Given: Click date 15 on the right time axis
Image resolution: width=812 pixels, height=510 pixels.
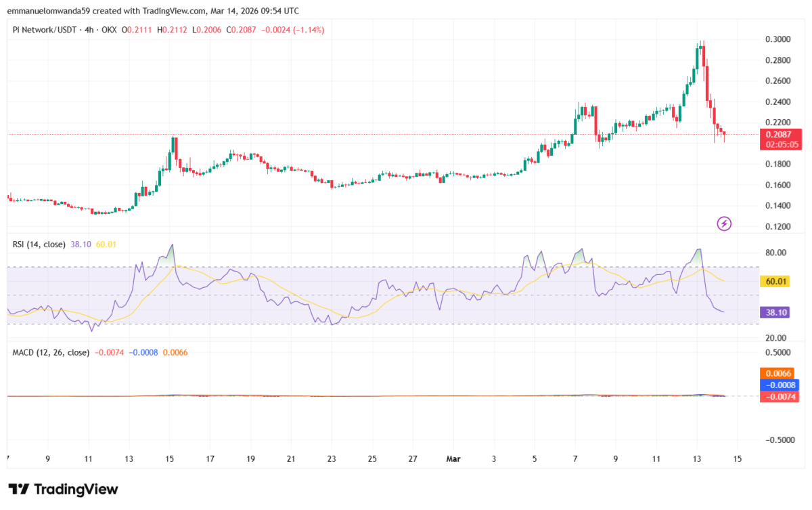Looking at the screenshot, I should (x=738, y=459).
